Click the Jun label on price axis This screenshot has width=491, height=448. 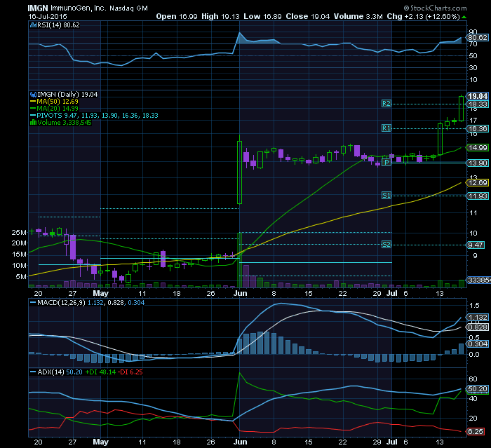[241, 293]
